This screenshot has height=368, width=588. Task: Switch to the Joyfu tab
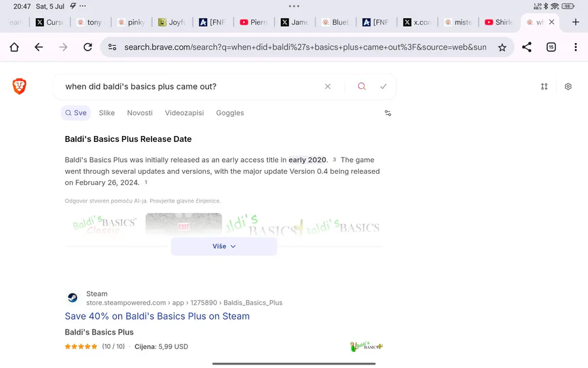[x=172, y=22]
